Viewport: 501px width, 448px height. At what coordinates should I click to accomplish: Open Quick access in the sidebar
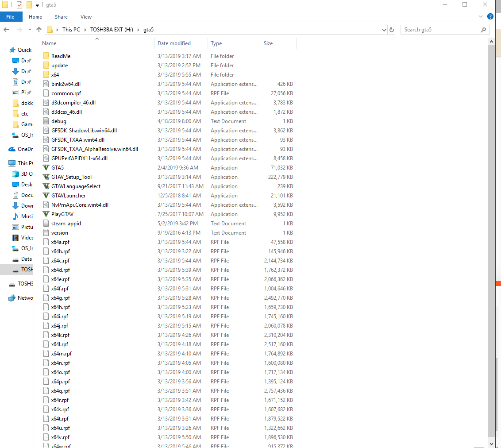pyautogui.click(x=21, y=50)
